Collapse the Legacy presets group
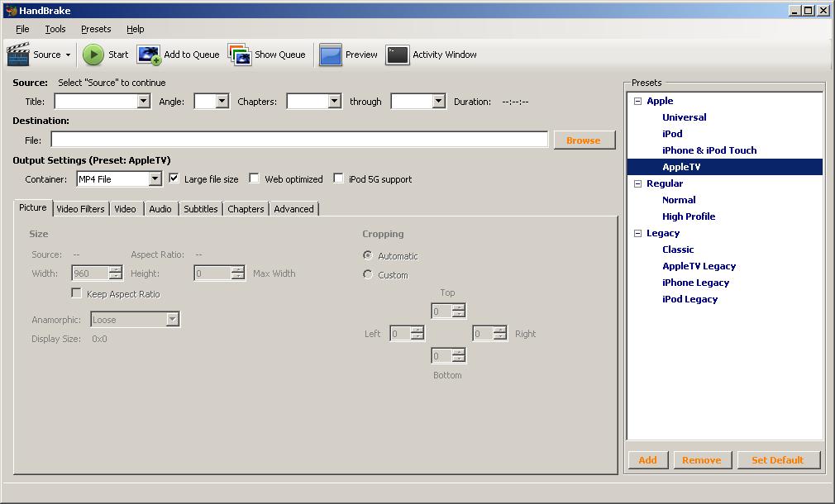 638,233
